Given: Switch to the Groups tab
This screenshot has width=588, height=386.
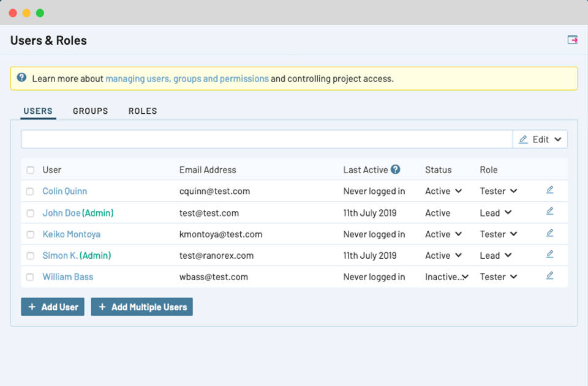Looking at the screenshot, I should [90, 111].
